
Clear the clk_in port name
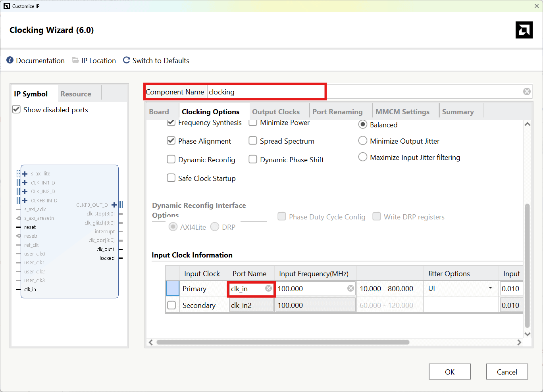coord(269,288)
